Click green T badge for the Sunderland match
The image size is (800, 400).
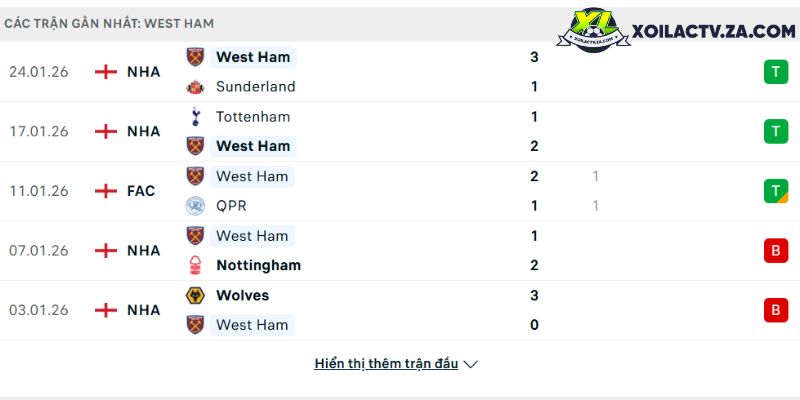775,72
